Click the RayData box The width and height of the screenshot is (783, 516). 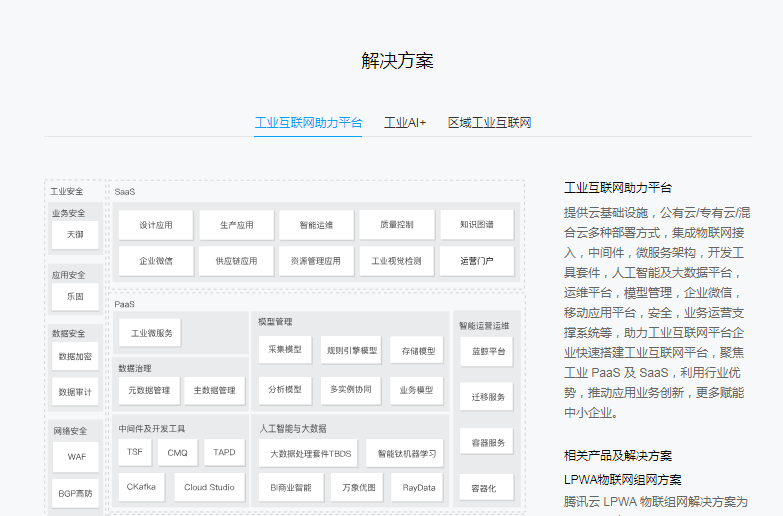click(x=416, y=488)
